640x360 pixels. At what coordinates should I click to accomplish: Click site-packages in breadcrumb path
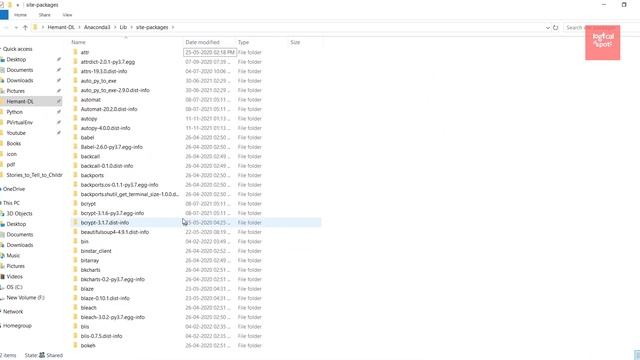pyautogui.click(x=152, y=27)
